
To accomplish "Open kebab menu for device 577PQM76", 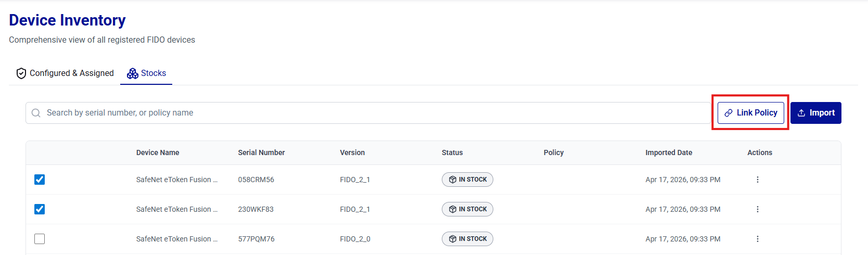I will tap(757, 239).
